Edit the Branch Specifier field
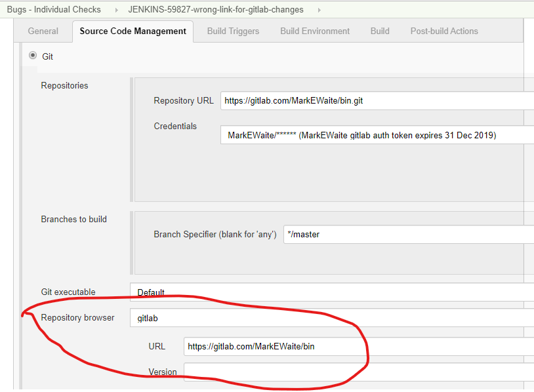Image resolution: width=534 pixels, height=392 pixels. (409, 234)
